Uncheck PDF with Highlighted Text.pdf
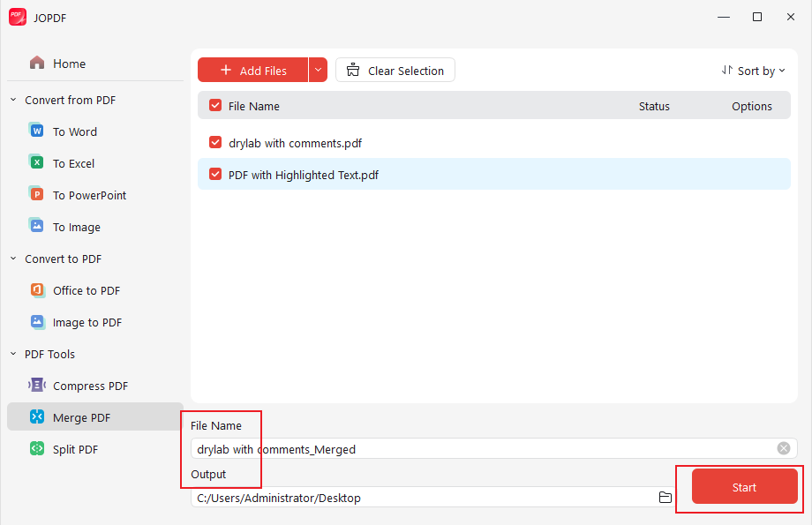The width and height of the screenshot is (812, 525). point(214,174)
